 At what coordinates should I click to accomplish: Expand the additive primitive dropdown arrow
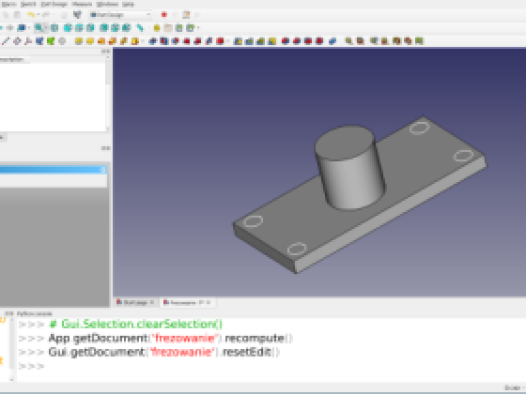tap(143, 41)
